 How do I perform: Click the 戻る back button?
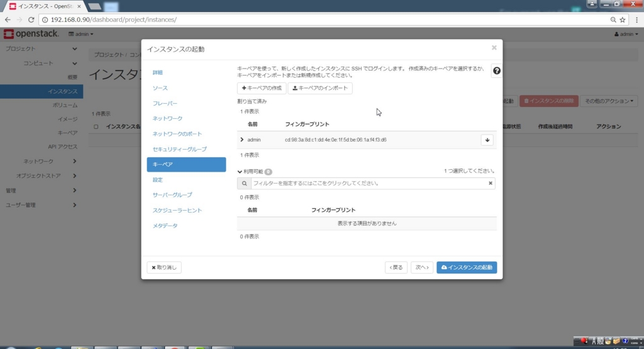[396, 268]
